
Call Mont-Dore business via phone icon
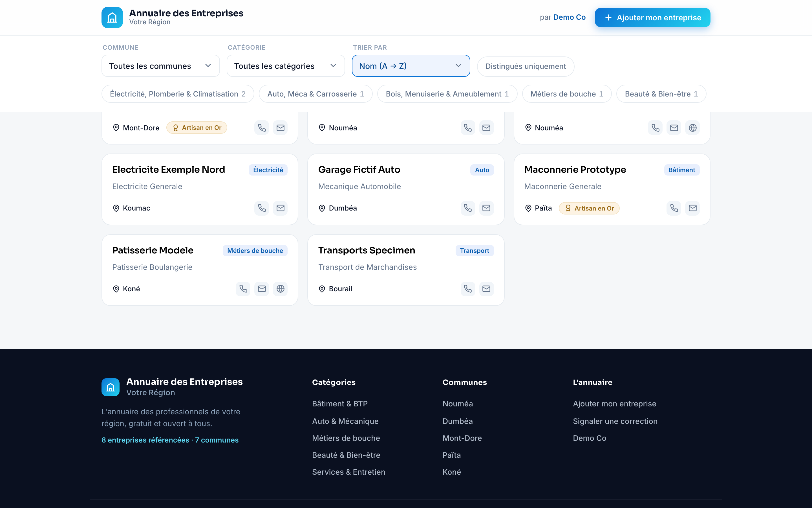pyautogui.click(x=262, y=128)
